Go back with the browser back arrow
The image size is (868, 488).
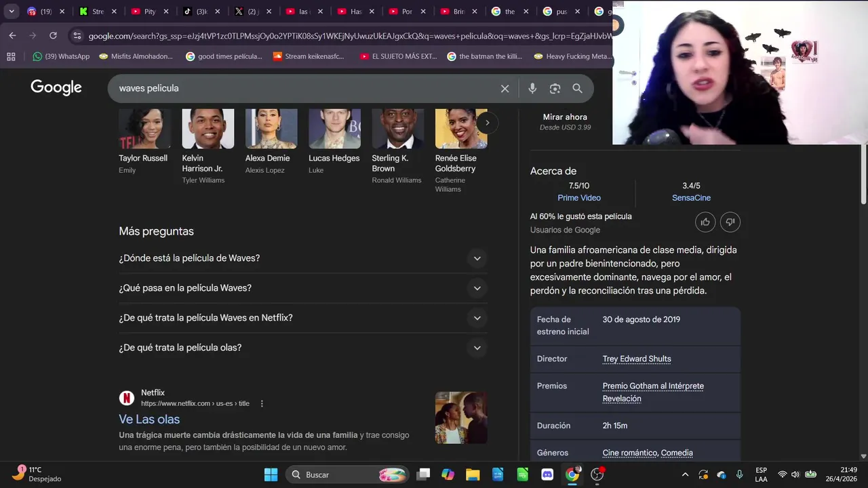coord(12,35)
